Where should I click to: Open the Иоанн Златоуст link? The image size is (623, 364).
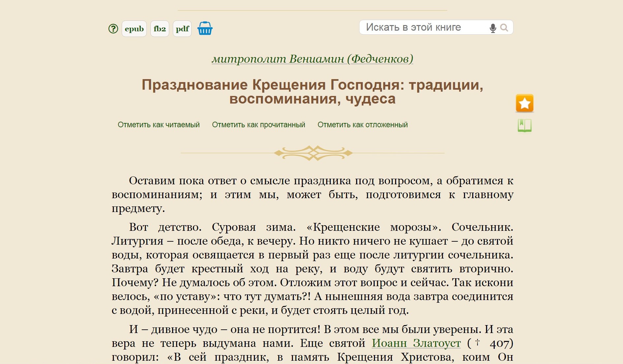pos(416,343)
